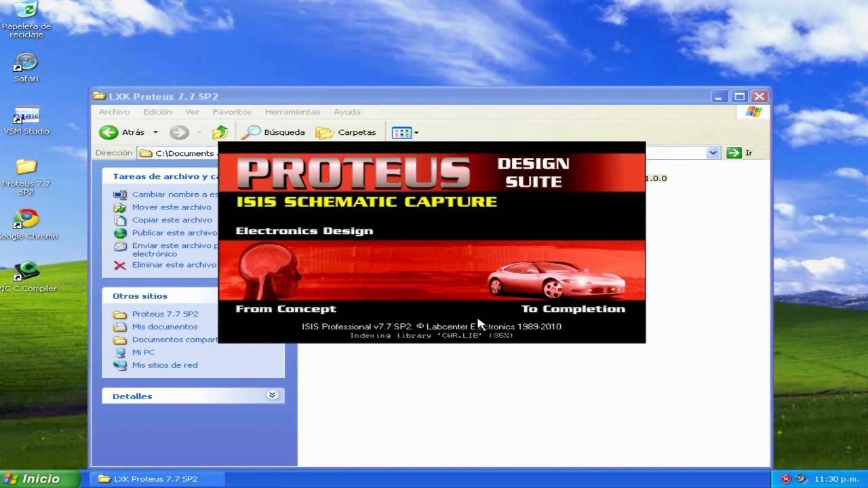The width and height of the screenshot is (868, 488).
Task: Click the 11:30 p.m. taskbar clock
Action: [x=836, y=479]
